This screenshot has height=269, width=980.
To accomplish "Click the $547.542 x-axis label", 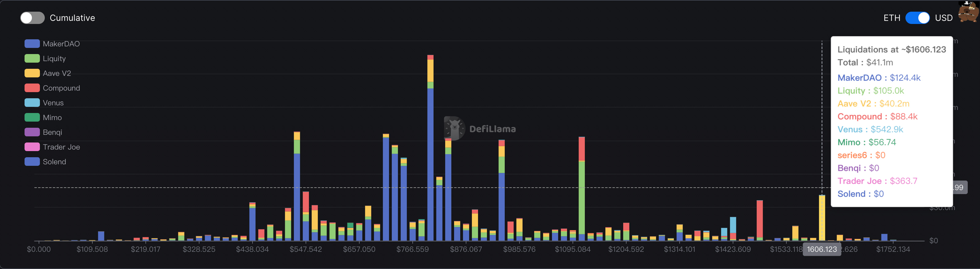I will [x=306, y=249].
